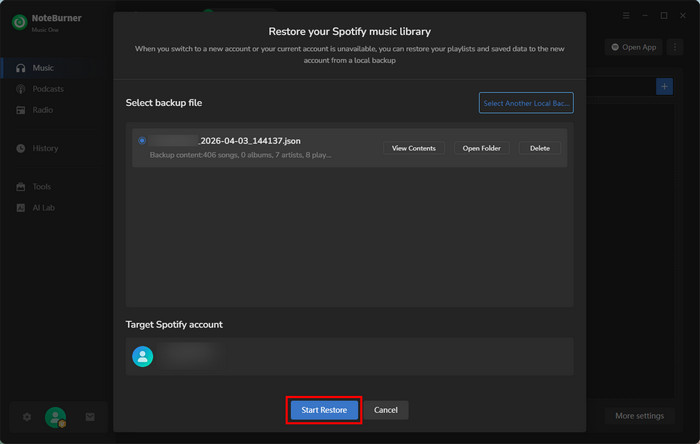Open the hamburger menu in title bar
Image resolution: width=700 pixels, height=444 pixels.
626,16
